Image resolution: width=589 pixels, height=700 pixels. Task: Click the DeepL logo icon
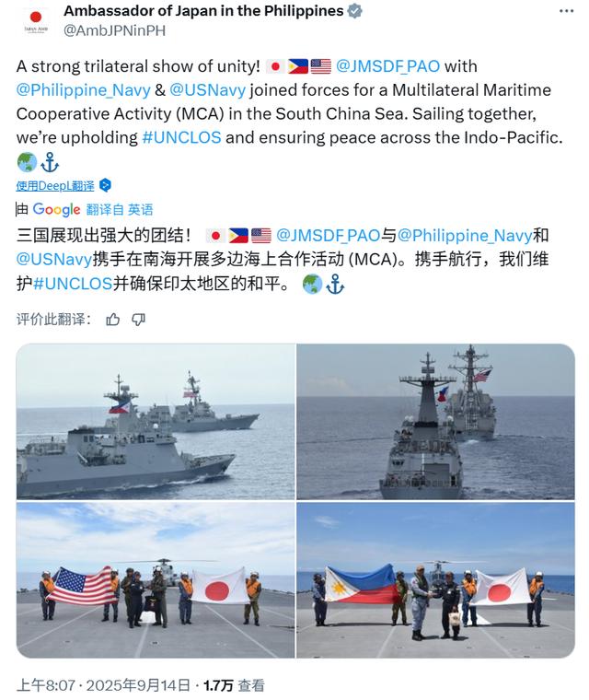tap(105, 185)
